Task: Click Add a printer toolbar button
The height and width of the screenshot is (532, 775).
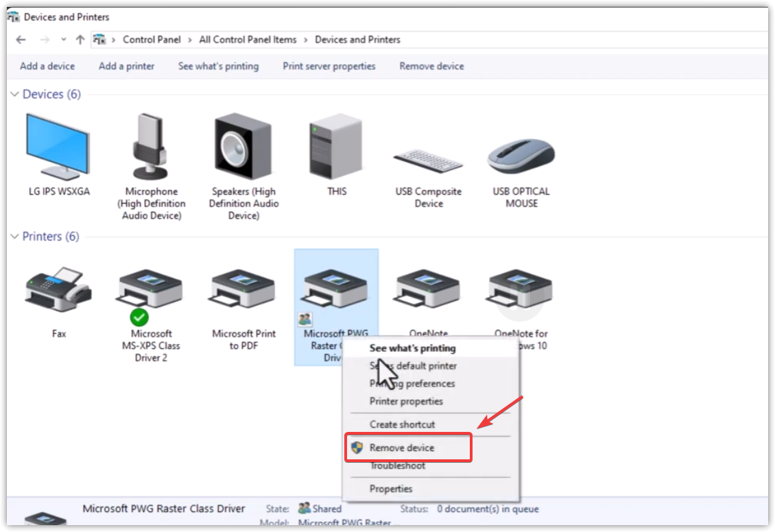Action: pyautogui.click(x=126, y=66)
